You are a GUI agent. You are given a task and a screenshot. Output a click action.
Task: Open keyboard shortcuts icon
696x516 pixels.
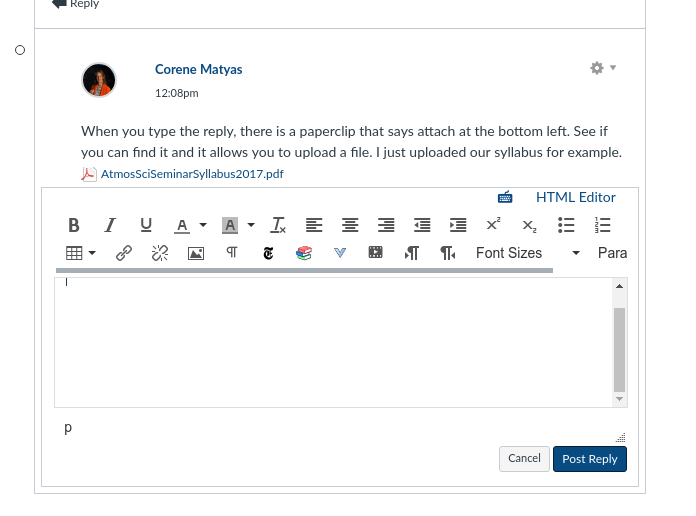[x=505, y=197]
